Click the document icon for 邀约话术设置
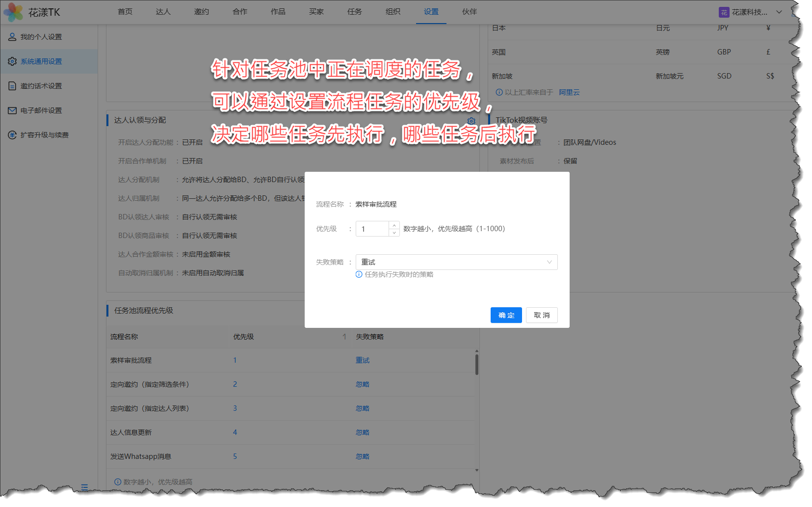Screen dimensions: 812x507 (12, 86)
